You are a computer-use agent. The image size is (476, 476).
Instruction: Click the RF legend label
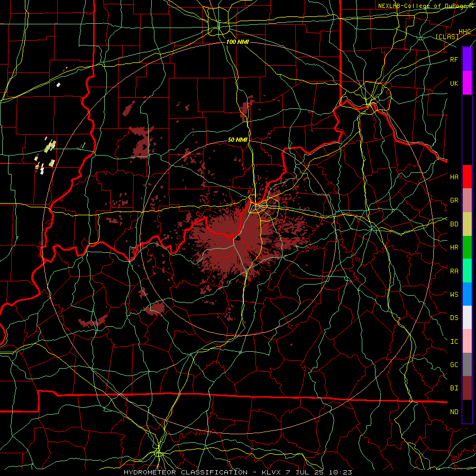454,59
